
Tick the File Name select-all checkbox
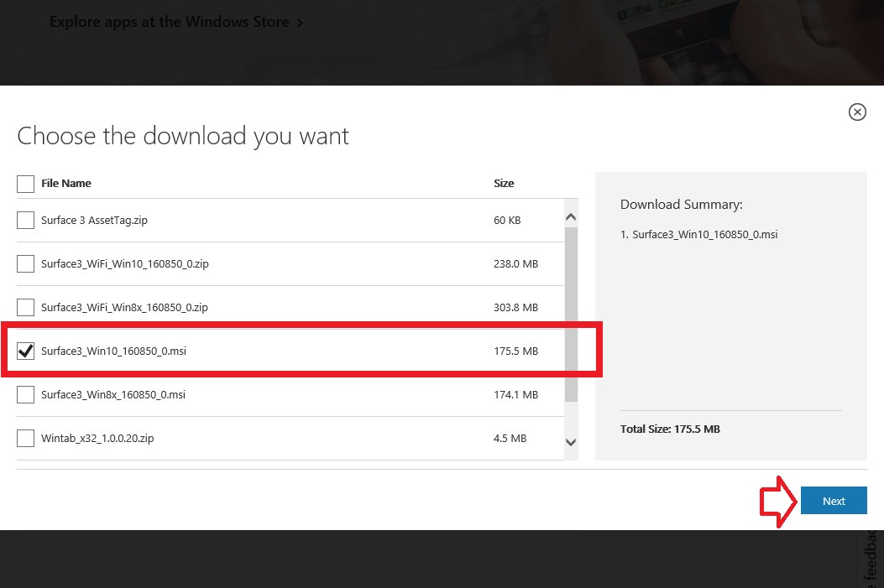(25, 184)
